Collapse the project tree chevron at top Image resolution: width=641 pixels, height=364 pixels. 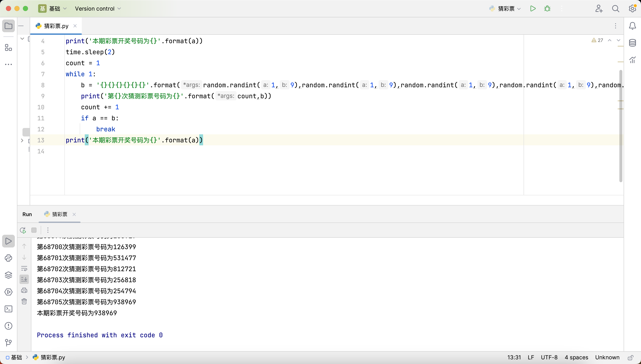[22, 39]
